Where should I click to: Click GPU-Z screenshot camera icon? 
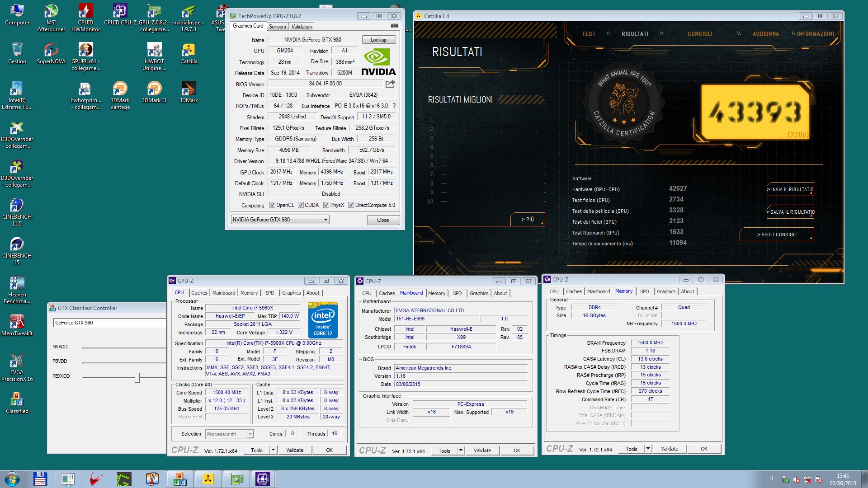pyautogui.click(x=395, y=26)
